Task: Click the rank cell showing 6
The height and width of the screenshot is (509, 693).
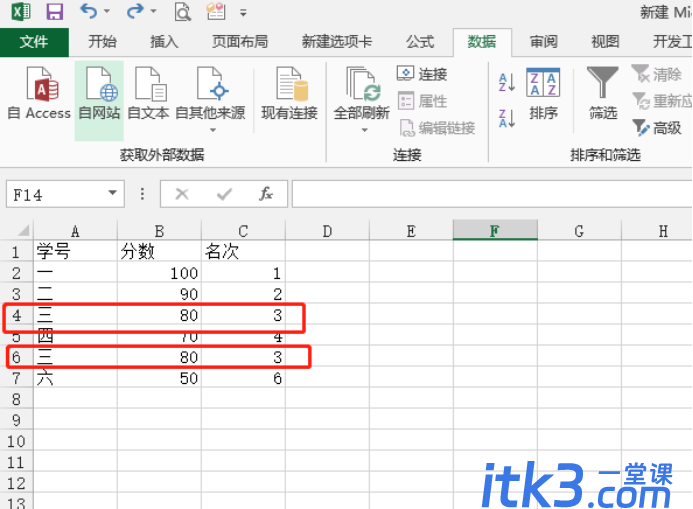Action: tap(243, 378)
